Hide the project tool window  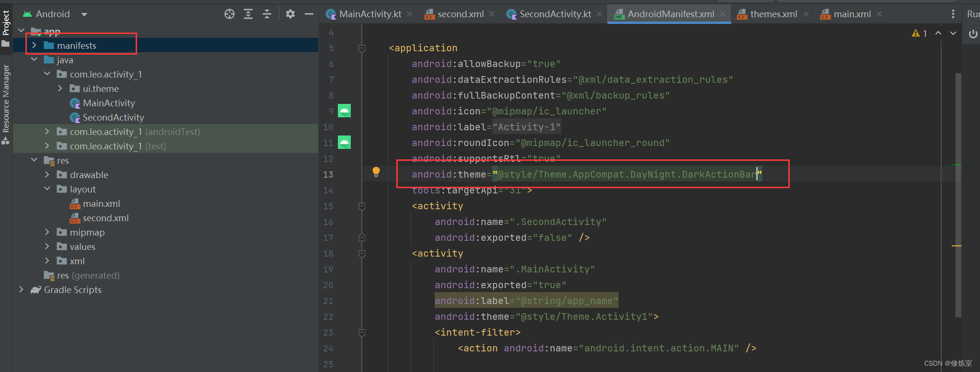click(309, 14)
